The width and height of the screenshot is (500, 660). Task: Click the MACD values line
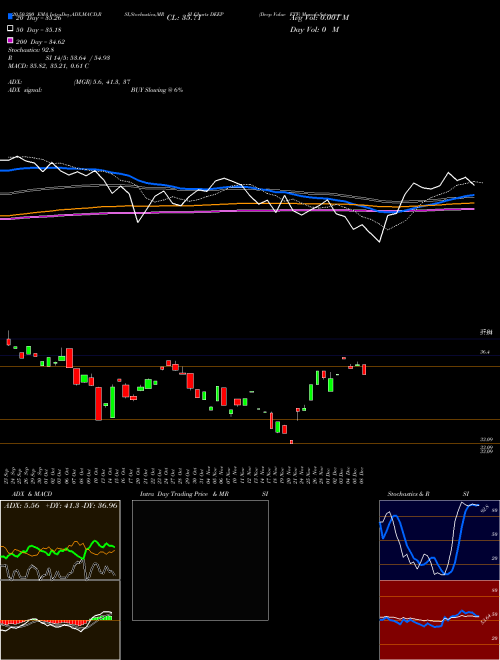(48, 66)
